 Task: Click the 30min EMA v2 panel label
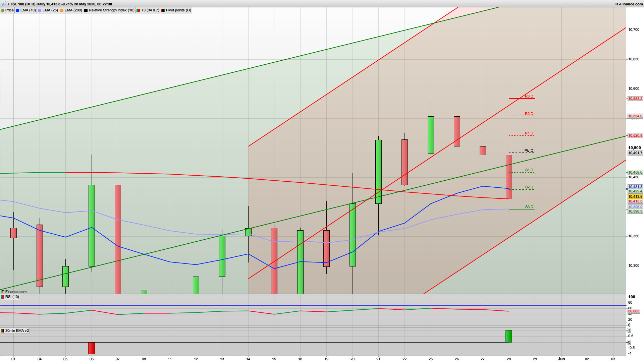point(17,331)
